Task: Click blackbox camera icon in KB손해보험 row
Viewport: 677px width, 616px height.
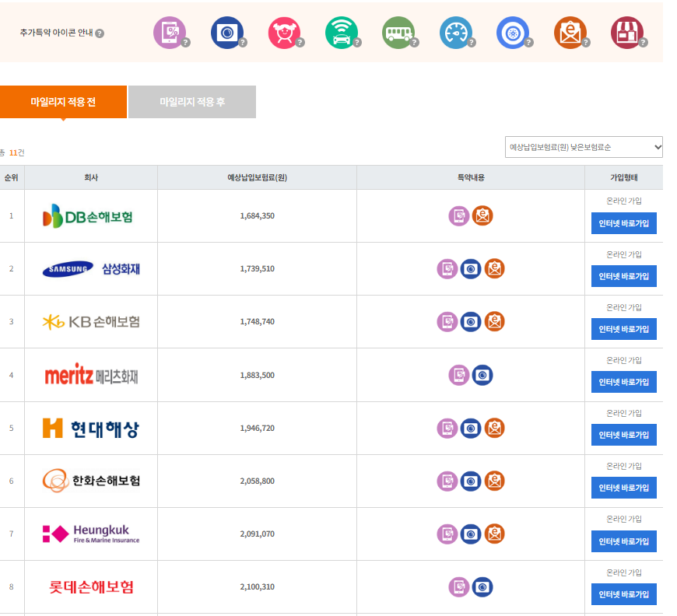Action: click(x=471, y=322)
